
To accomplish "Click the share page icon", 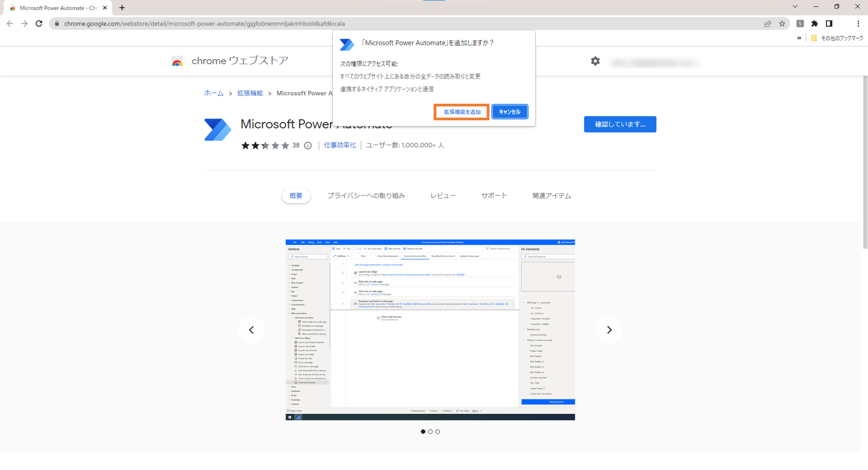I will point(768,24).
